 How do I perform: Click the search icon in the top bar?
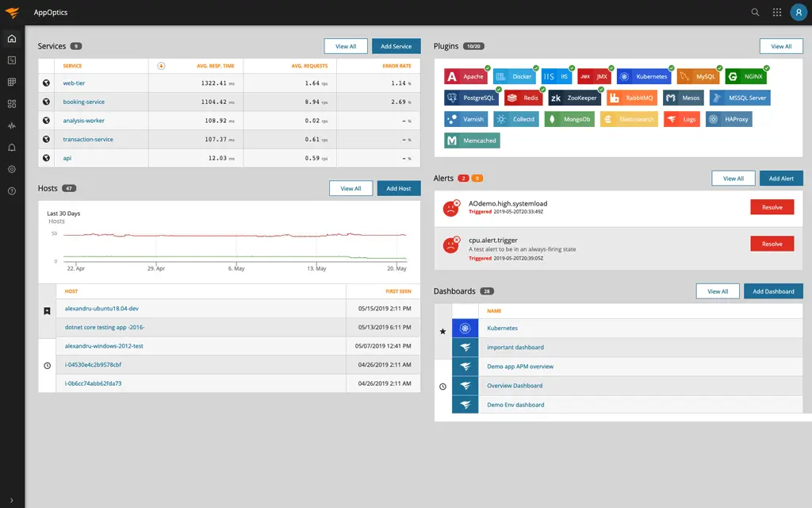click(x=753, y=12)
